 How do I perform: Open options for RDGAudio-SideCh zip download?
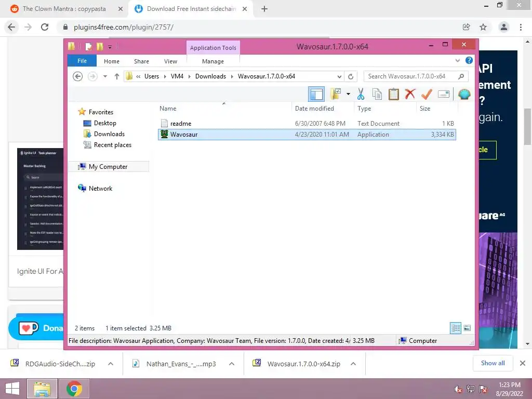pos(111,364)
